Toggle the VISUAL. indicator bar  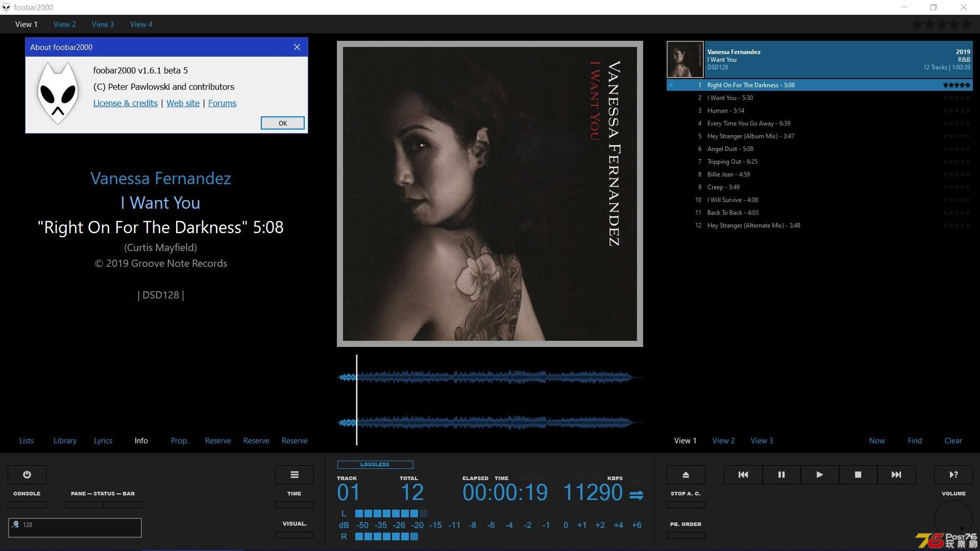tap(295, 535)
